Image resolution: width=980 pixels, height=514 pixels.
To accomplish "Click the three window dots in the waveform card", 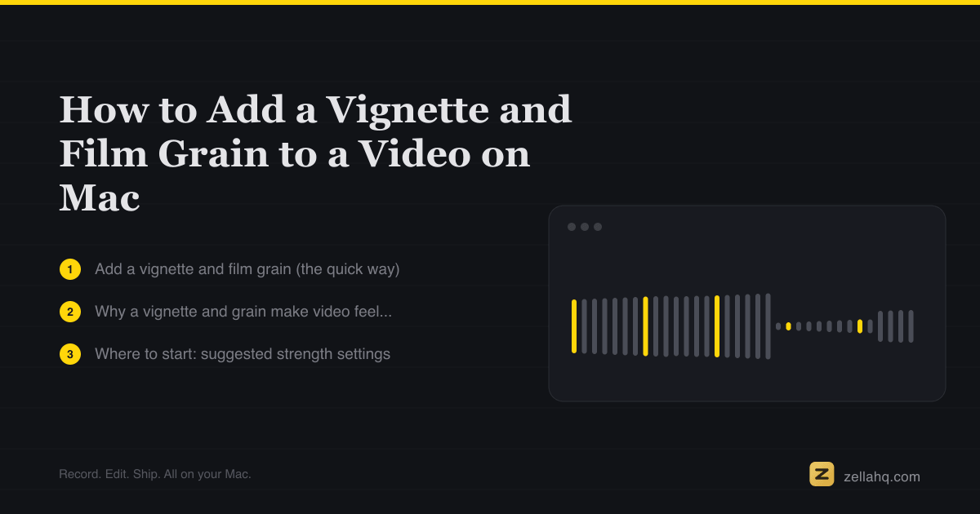I will (585, 227).
